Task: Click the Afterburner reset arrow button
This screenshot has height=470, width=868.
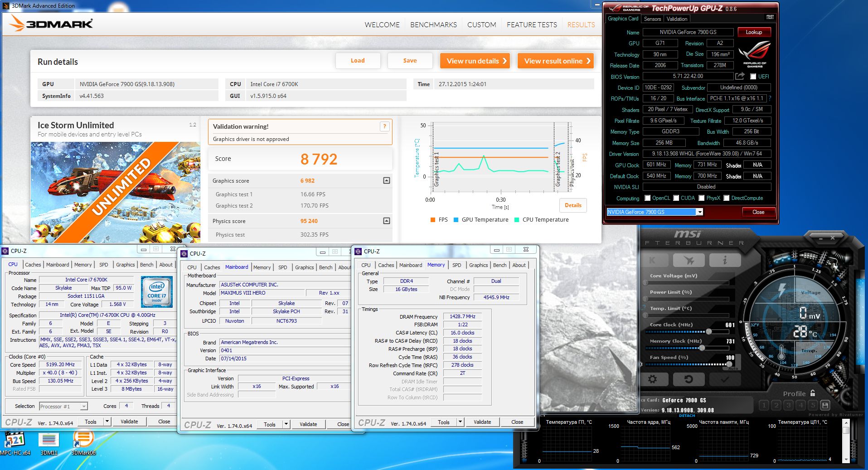Action: [x=688, y=379]
